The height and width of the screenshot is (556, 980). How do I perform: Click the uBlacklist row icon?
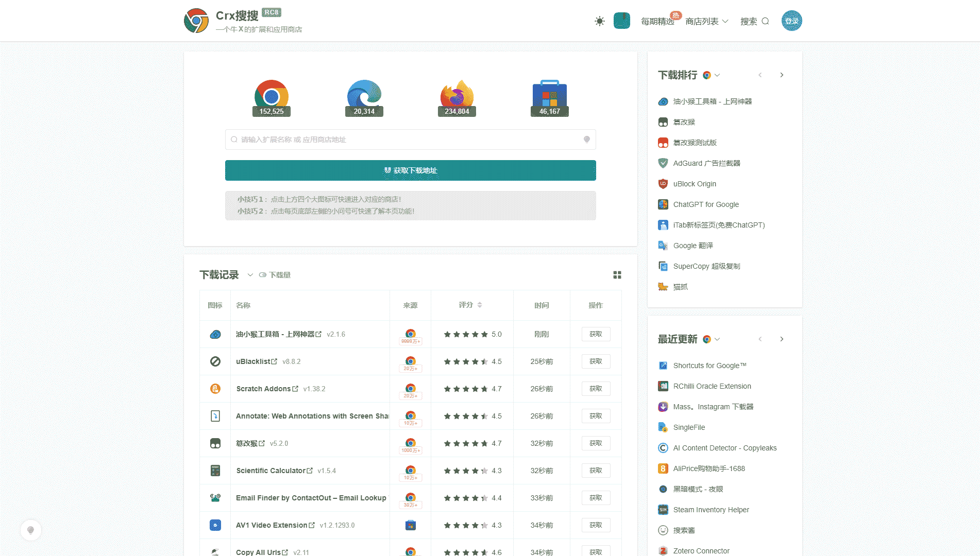215,361
